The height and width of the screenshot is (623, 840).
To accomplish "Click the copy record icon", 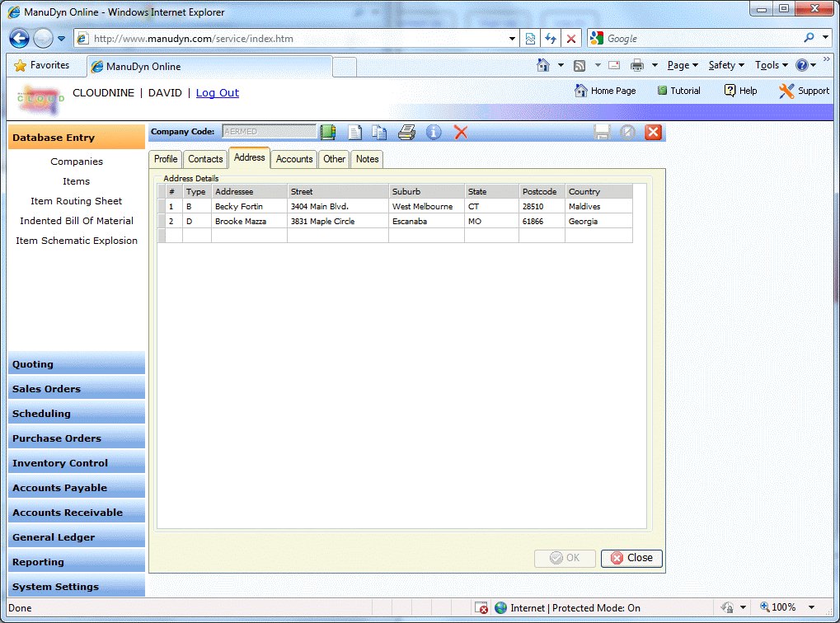I will tap(379, 132).
